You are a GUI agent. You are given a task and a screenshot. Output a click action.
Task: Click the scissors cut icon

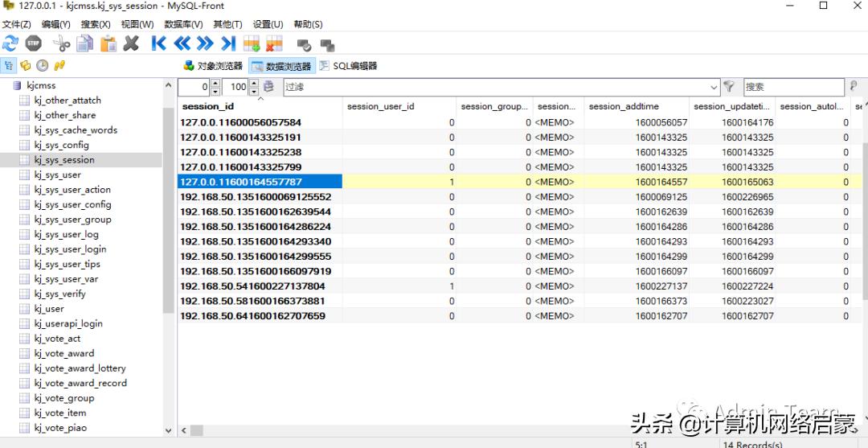coord(62,43)
